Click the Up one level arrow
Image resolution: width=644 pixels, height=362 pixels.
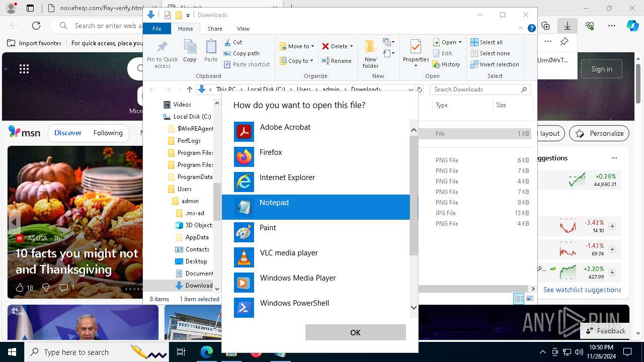(189, 89)
